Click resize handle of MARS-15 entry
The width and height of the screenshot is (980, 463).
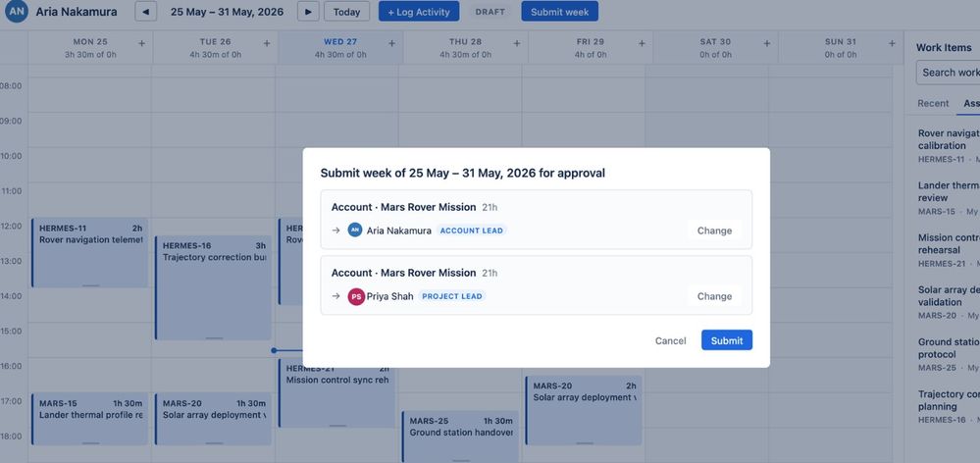click(90, 443)
